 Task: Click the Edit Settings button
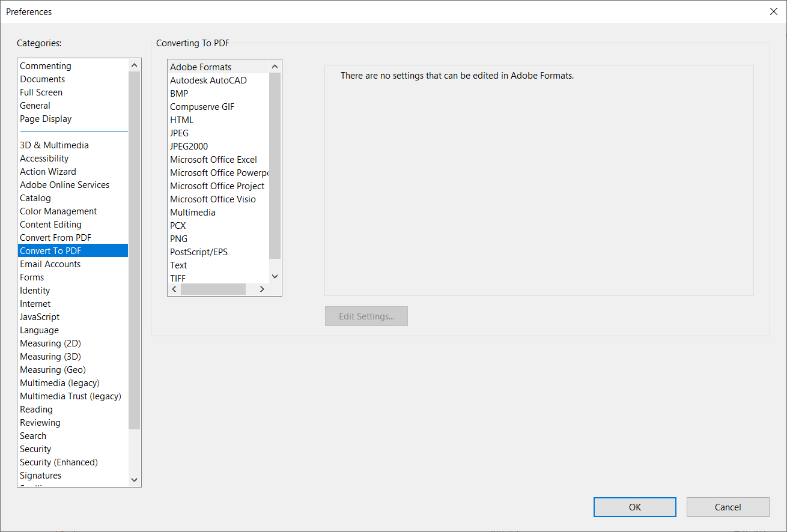(366, 316)
